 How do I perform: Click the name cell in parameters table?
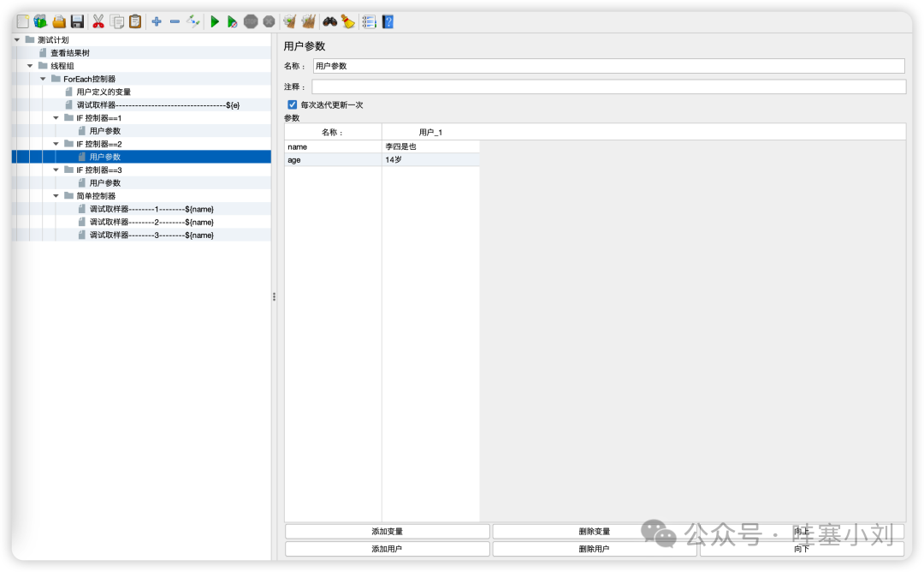(x=333, y=146)
